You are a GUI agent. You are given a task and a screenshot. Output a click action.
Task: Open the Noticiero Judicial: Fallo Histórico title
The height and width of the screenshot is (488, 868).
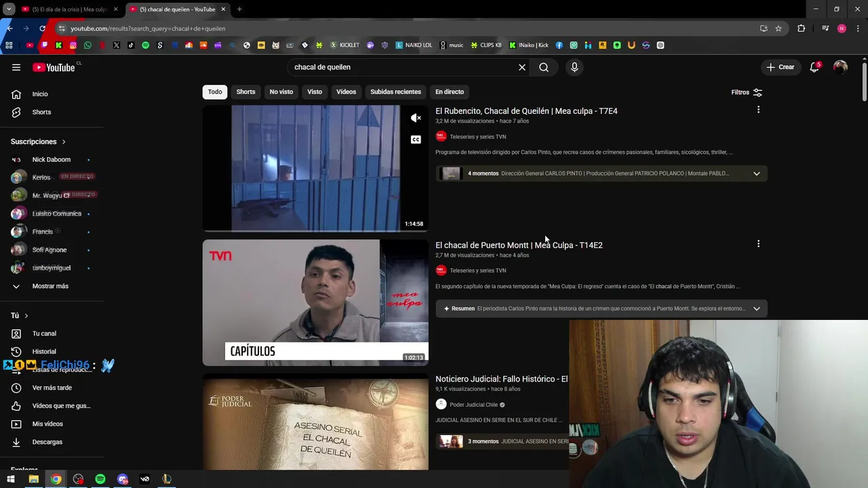(x=502, y=379)
